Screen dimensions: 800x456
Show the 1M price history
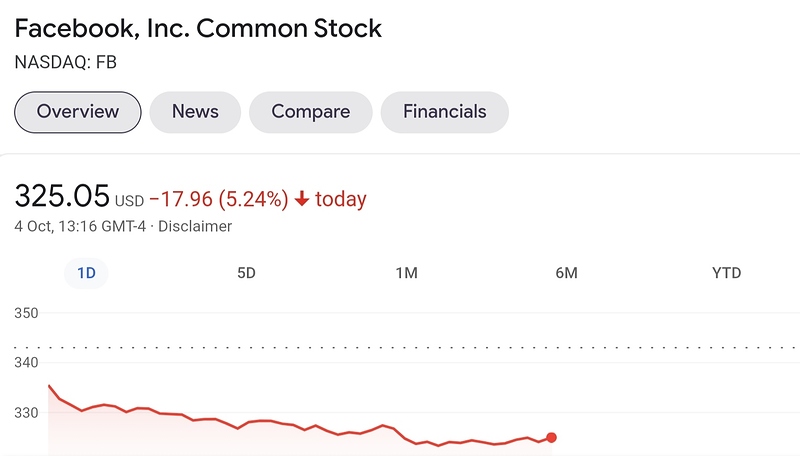pos(406,273)
